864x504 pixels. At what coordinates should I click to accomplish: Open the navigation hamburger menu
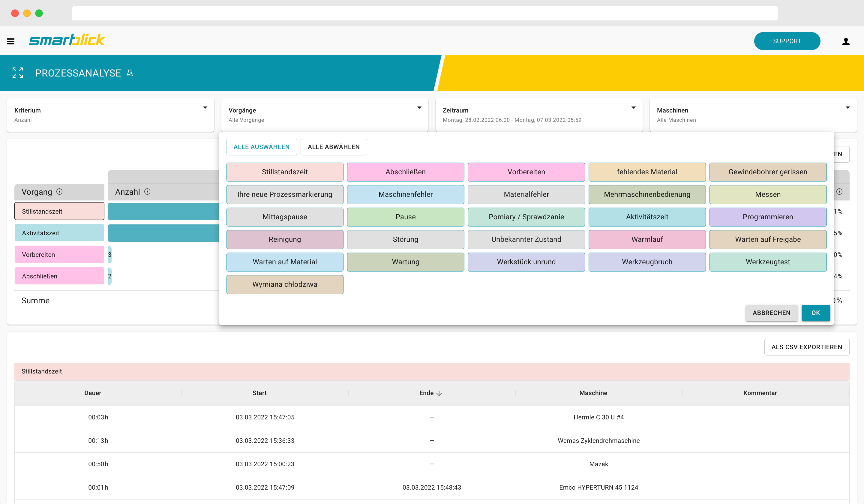coord(11,41)
